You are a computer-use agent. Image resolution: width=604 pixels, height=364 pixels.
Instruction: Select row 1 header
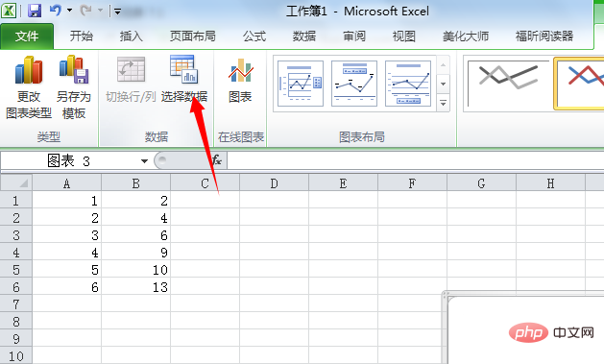[16, 201]
